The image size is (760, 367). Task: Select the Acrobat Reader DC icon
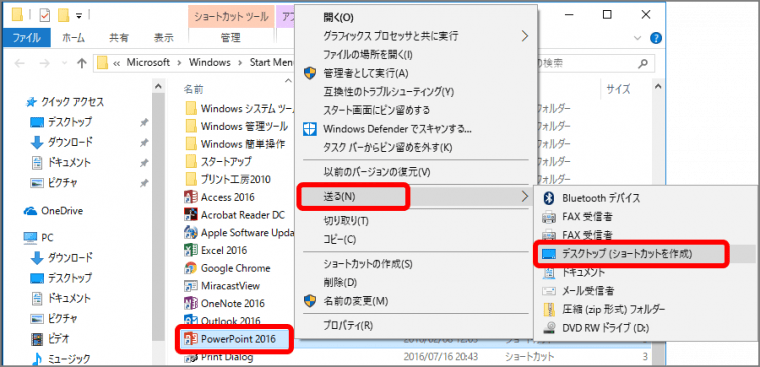(191, 215)
